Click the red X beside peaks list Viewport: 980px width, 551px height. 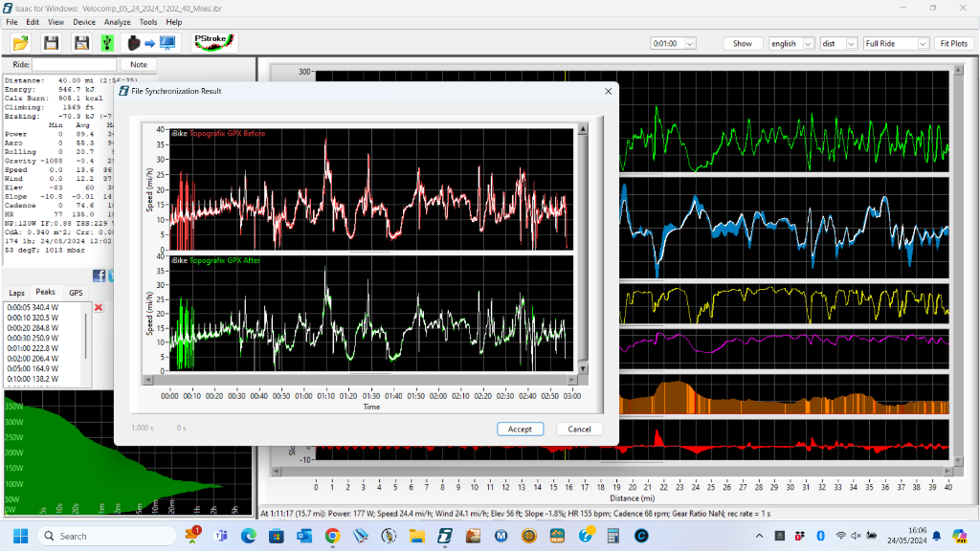[99, 307]
